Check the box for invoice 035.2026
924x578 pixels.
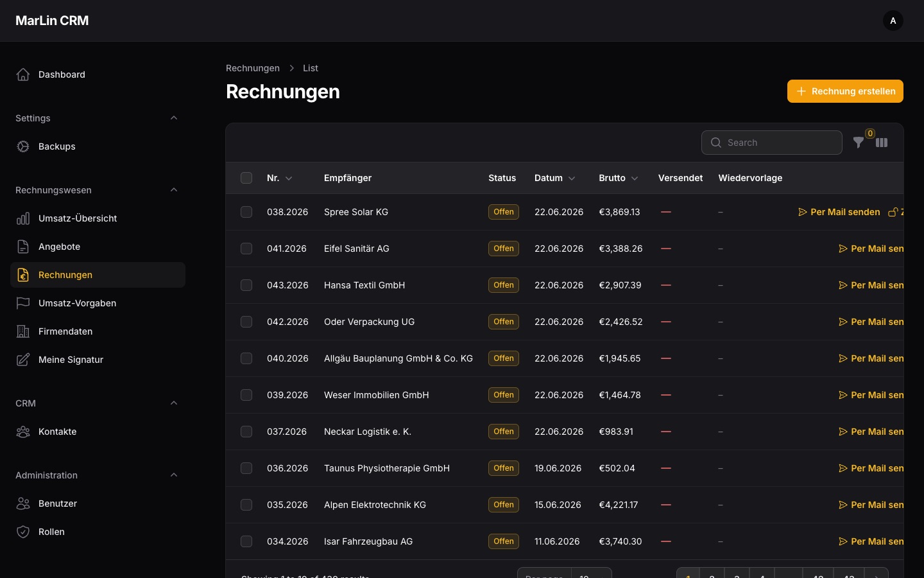click(x=246, y=505)
